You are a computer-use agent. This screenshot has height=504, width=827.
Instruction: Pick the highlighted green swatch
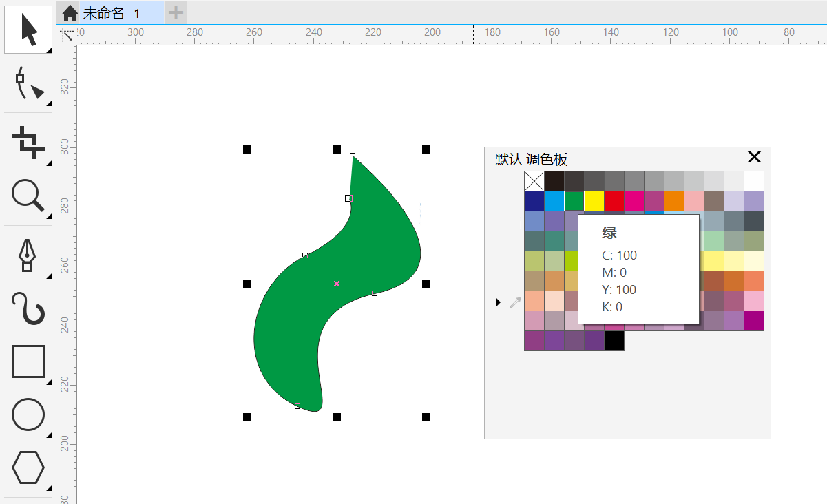[574, 201]
